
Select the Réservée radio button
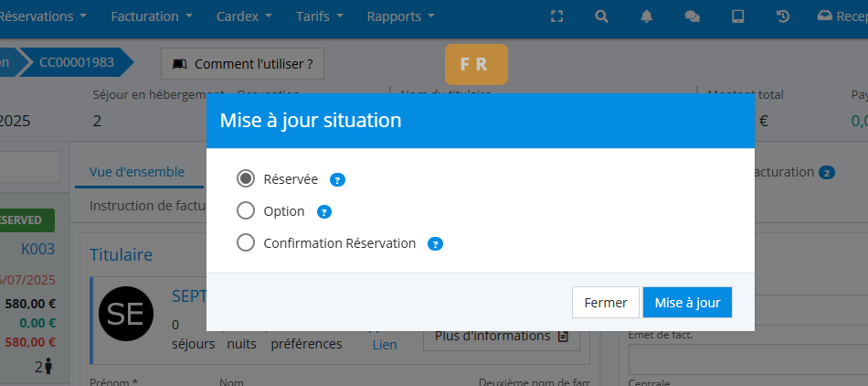[246, 179]
